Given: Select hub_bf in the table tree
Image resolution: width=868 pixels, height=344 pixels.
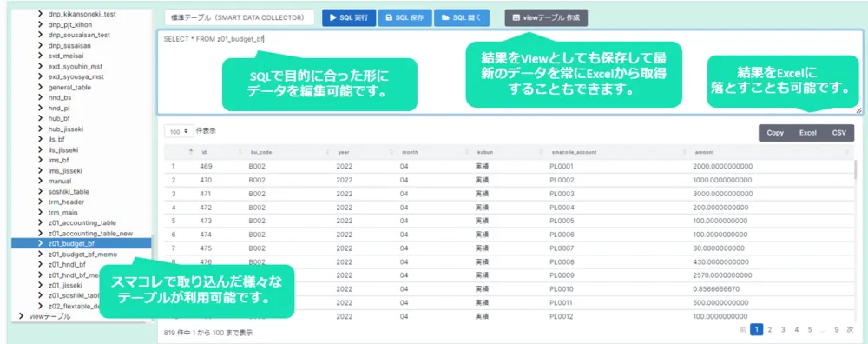Looking at the screenshot, I should 59,118.
